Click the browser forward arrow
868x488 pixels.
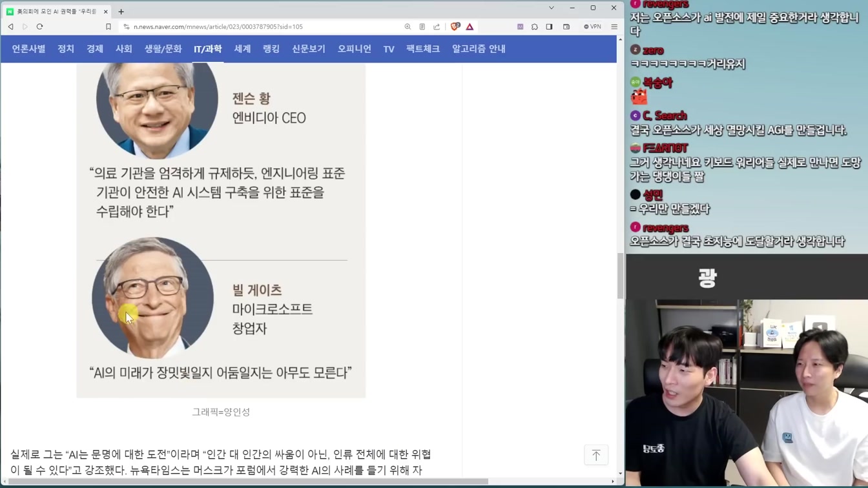(x=25, y=26)
